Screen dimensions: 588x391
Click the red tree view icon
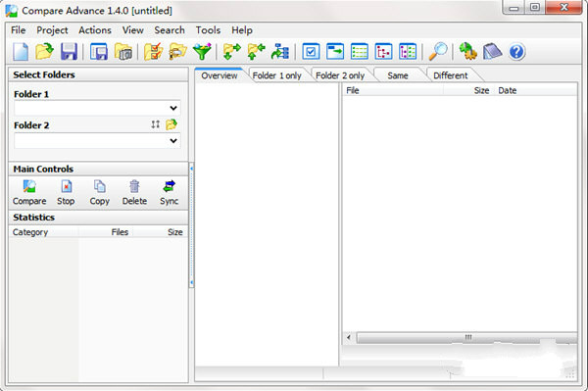click(383, 52)
